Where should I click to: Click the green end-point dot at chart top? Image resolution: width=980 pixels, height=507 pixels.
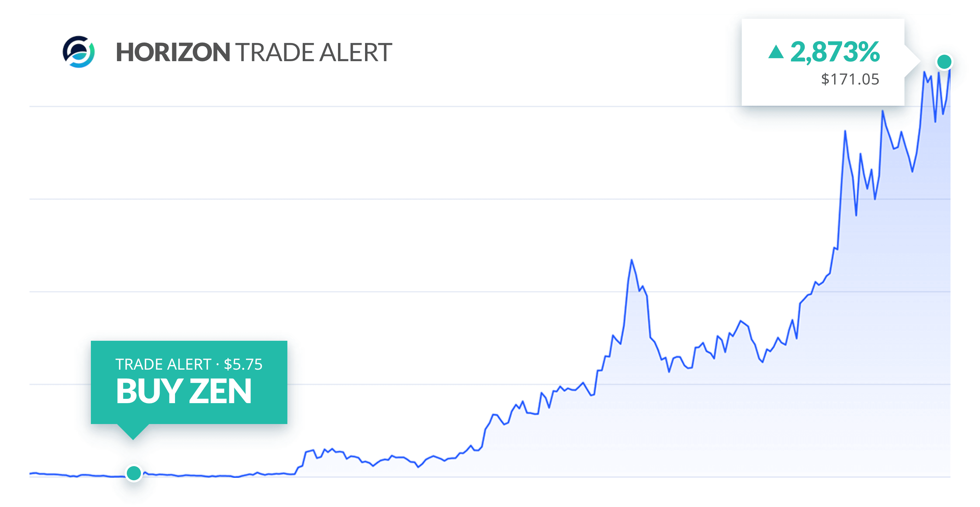click(944, 62)
